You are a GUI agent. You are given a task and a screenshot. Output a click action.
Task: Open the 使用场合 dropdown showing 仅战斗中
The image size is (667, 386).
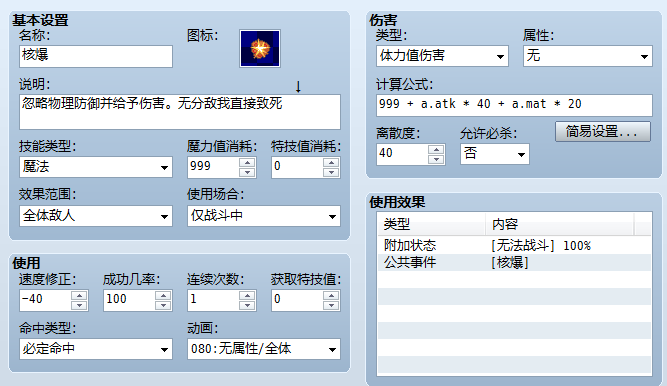pos(264,216)
